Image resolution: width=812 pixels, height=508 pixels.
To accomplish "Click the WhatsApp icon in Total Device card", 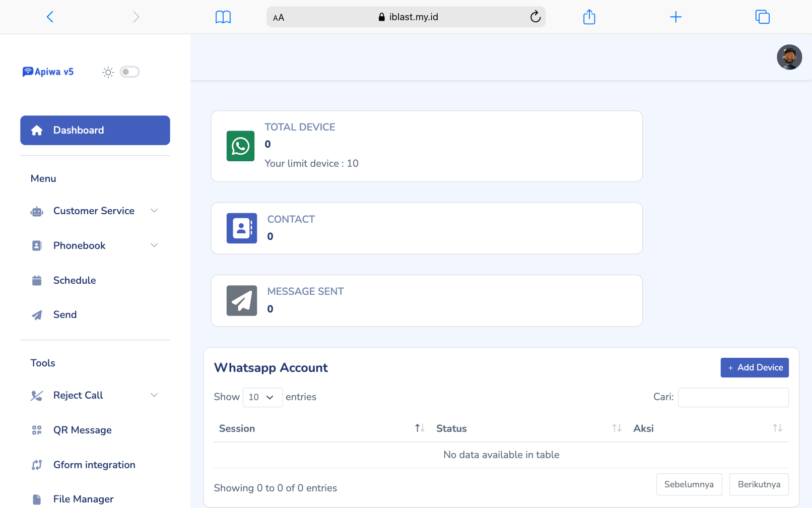I will coord(240,146).
